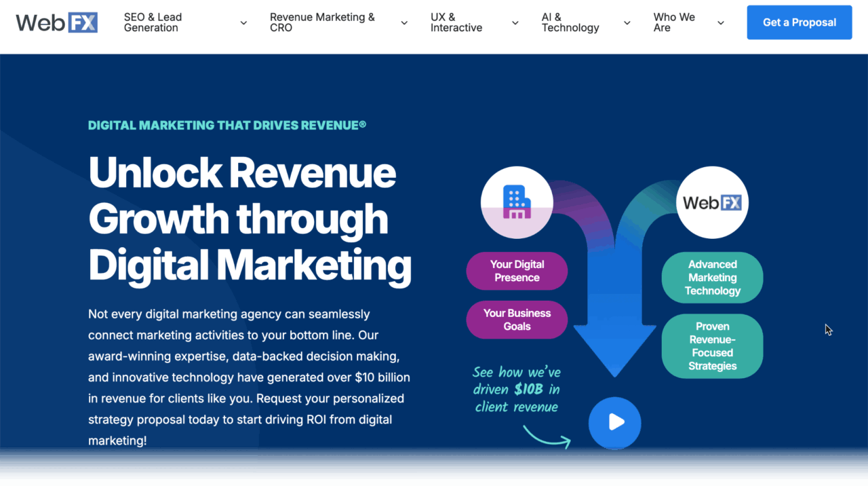This screenshot has height=486, width=868.
Task: Click the Get a Proposal button
Action: click(x=799, y=22)
